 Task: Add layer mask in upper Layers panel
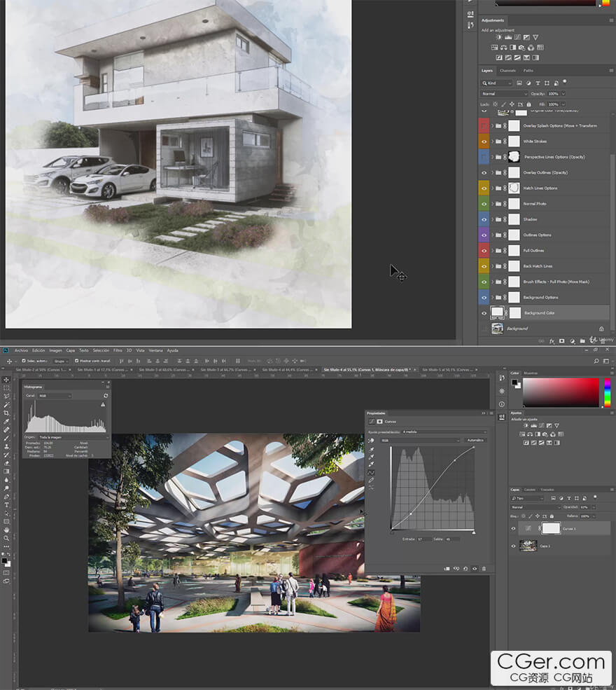pyautogui.click(x=562, y=341)
